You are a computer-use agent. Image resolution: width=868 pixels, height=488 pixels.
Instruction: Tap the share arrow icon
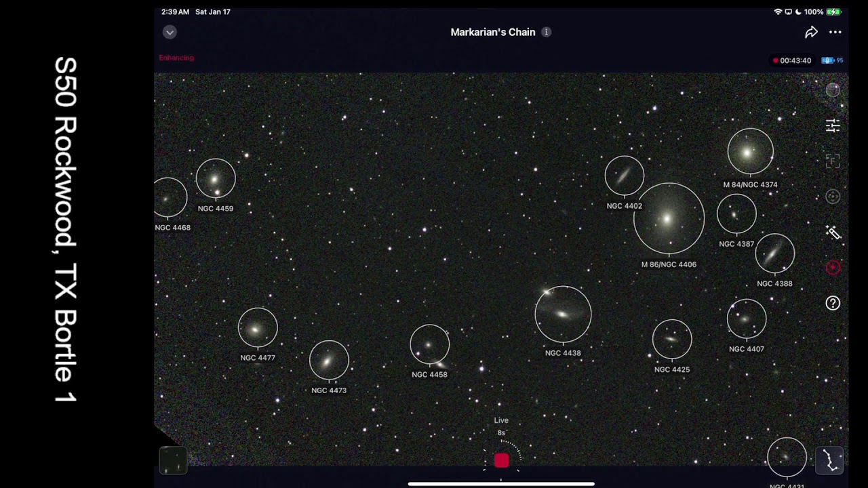coord(811,32)
